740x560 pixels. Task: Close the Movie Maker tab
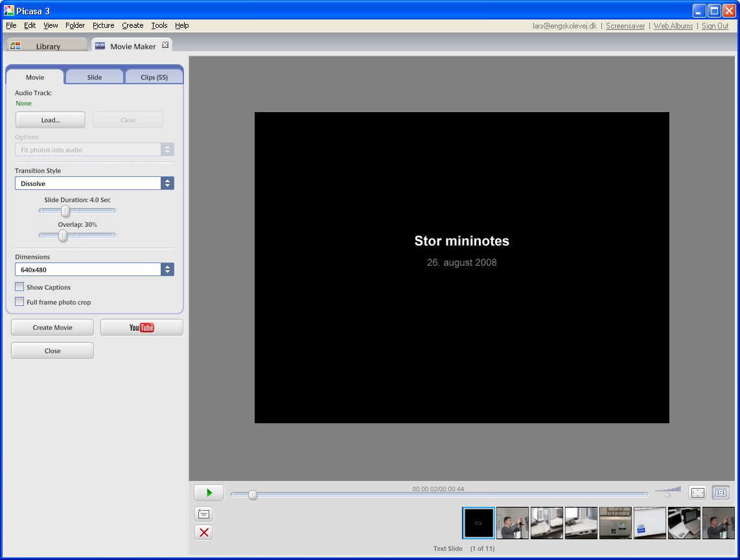165,45
